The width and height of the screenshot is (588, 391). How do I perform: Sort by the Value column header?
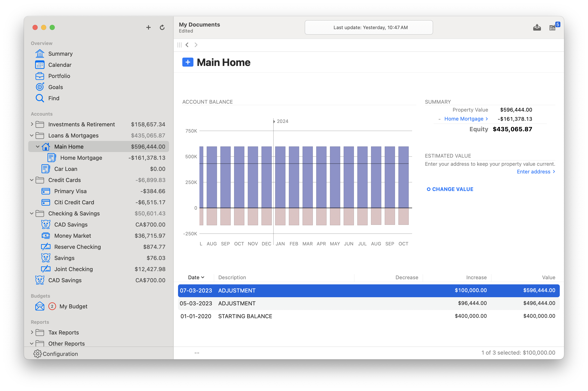tap(548, 277)
